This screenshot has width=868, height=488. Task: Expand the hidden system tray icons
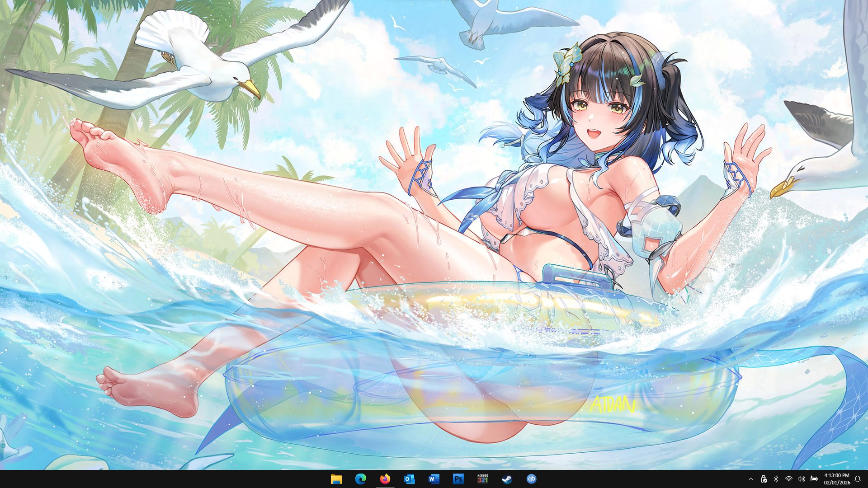tap(751, 479)
